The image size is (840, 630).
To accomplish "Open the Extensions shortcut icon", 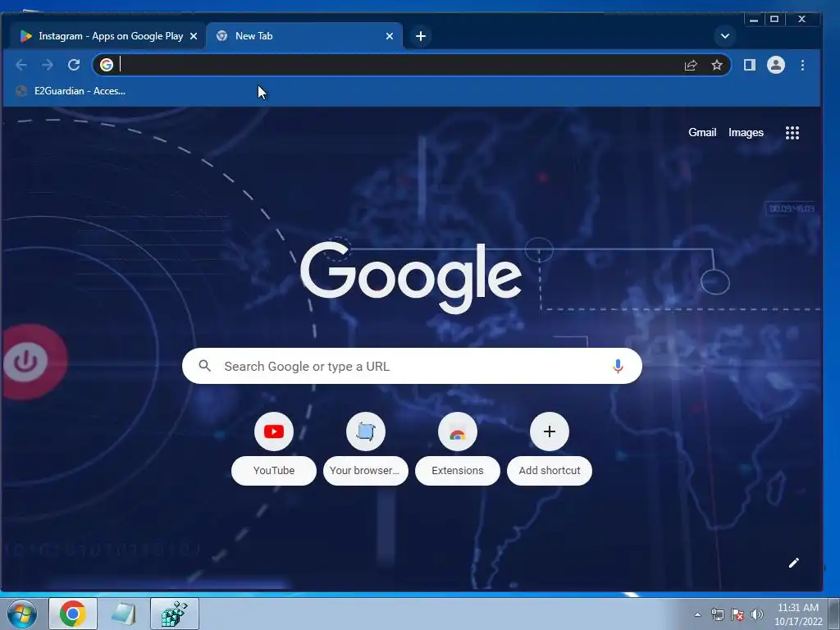I will [458, 431].
